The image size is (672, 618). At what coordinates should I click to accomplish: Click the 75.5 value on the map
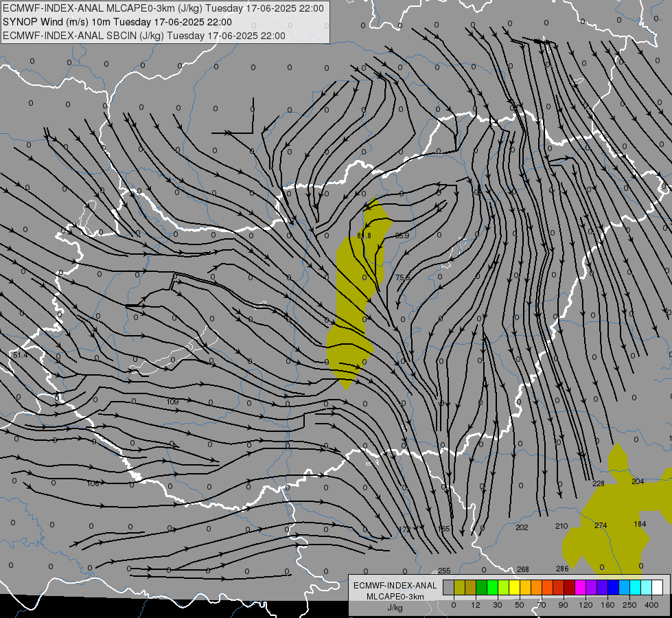[x=402, y=277]
